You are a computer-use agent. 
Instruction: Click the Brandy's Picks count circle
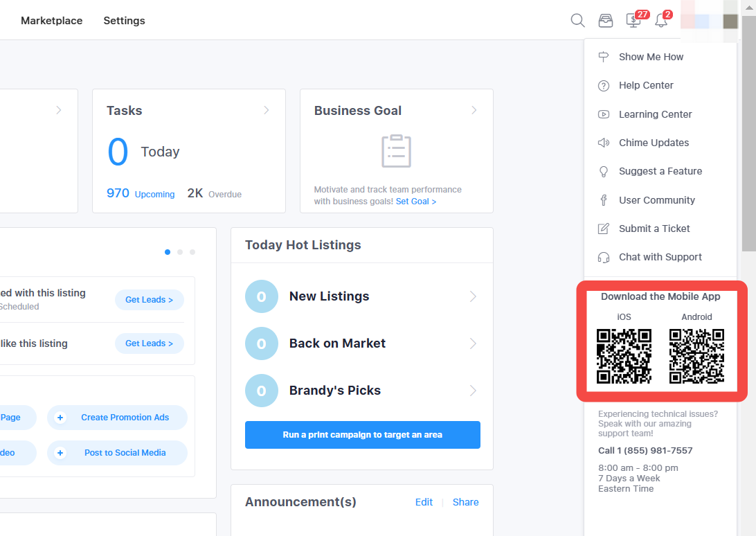[262, 391]
